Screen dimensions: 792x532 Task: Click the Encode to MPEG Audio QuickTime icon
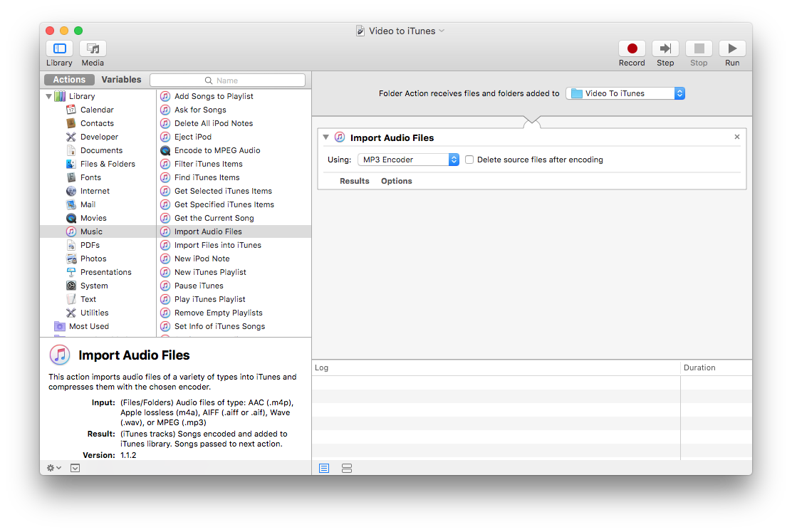[165, 150]
